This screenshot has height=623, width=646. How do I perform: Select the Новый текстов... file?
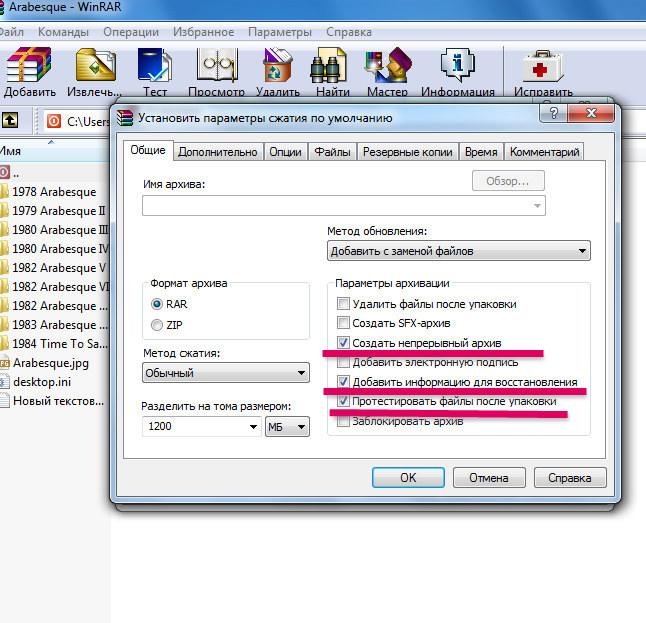tap(52, 401)
